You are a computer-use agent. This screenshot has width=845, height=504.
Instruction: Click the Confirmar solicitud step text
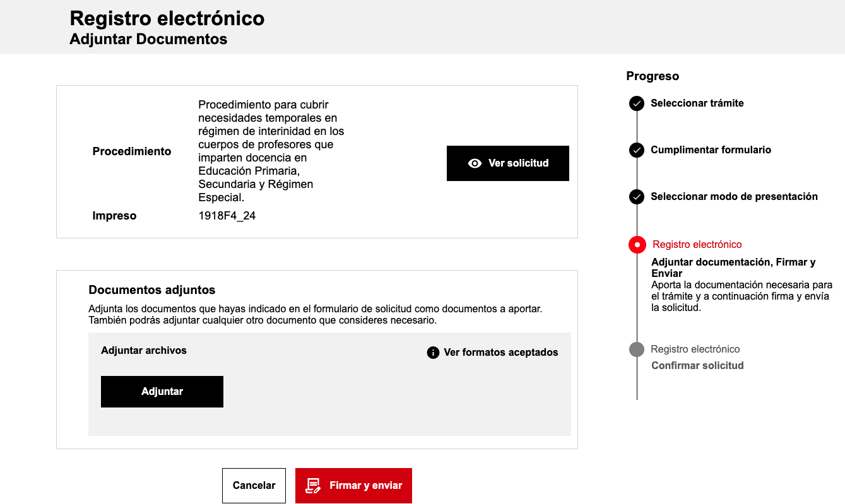tap(697, 366)
